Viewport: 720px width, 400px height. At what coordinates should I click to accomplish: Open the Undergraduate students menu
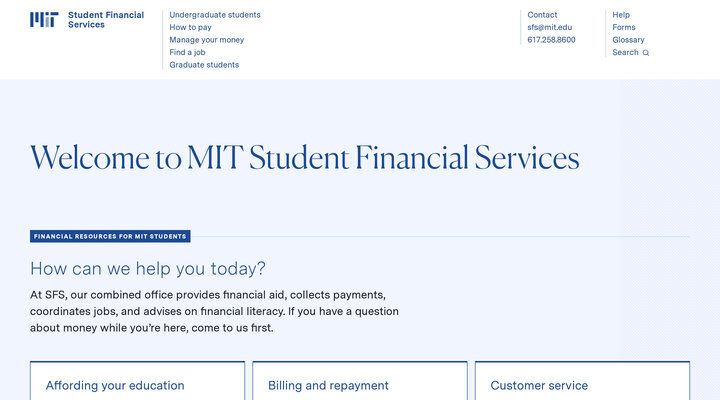[215, 15]
